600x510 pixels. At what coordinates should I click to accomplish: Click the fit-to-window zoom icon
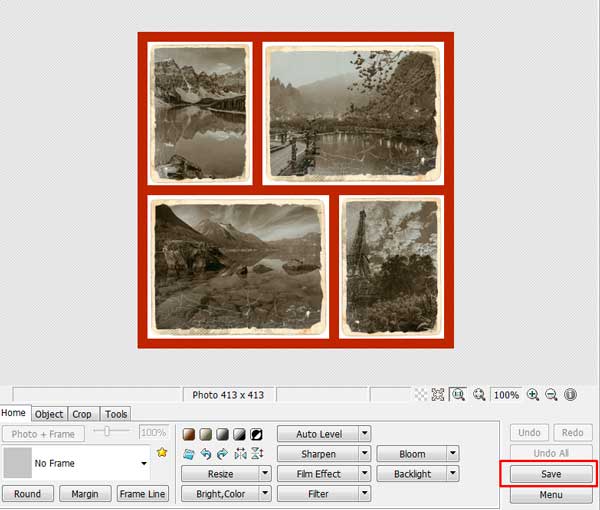click(479, 394)
